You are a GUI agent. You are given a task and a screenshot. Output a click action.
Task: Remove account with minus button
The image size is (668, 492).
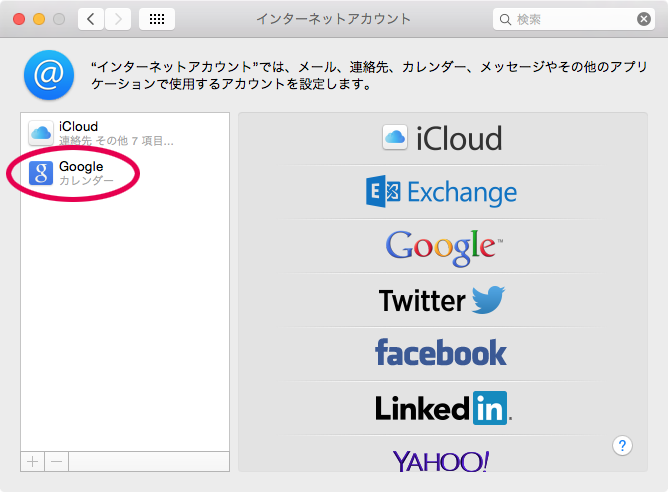57,461
